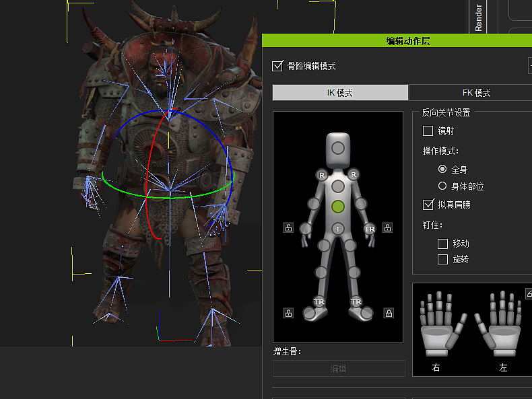Screen dimensions: 532x399
Task: Select the right shoulder R joint
Action: (322, 175)
